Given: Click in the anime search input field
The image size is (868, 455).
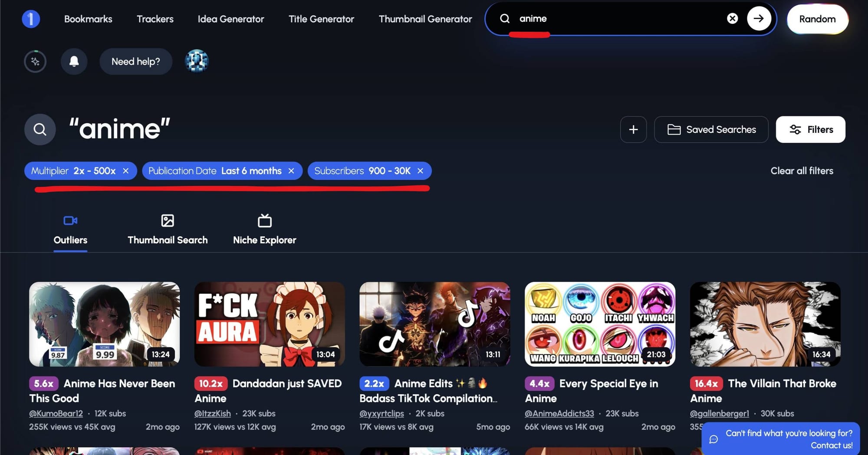Looking at the screenshot, I should click(x=616, y=19).
